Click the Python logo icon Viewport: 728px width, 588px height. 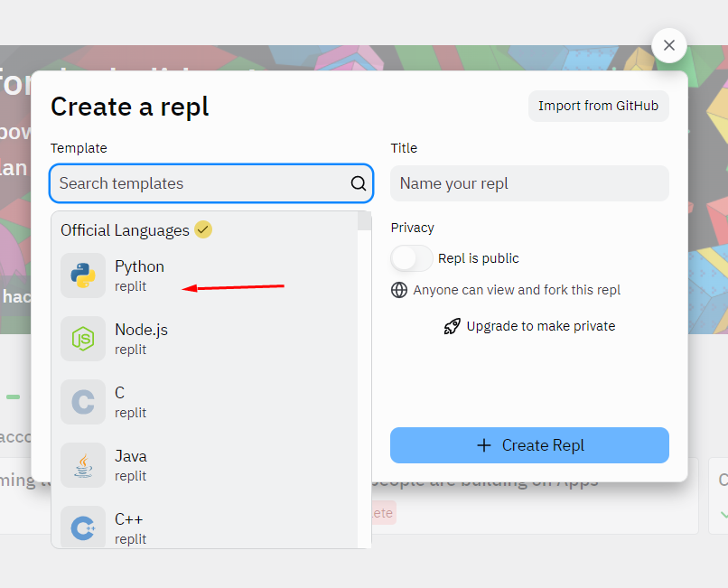click(83, 275)
